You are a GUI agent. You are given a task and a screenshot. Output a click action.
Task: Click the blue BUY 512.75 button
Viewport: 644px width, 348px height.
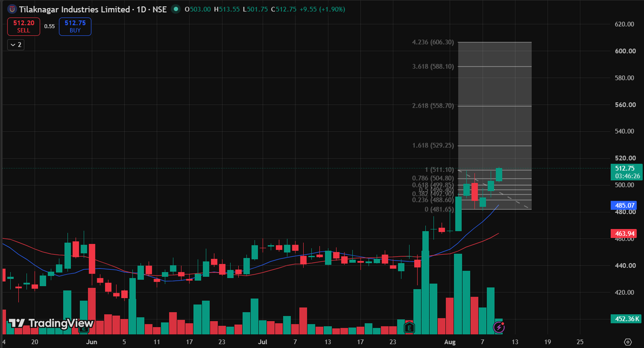pos(75,26)
